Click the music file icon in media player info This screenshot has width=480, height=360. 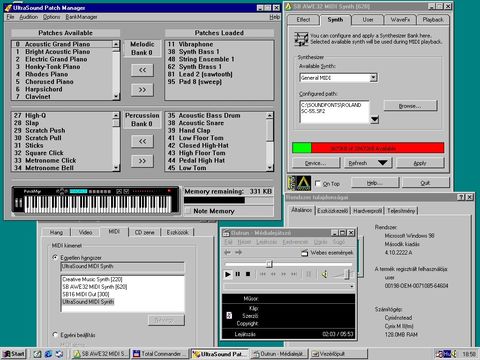229,315
